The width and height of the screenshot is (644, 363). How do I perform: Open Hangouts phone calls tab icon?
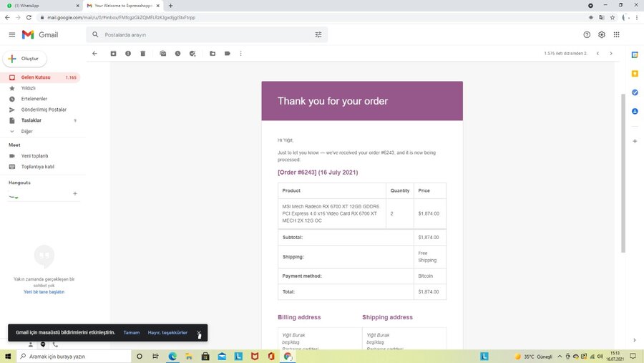(55, 344)
